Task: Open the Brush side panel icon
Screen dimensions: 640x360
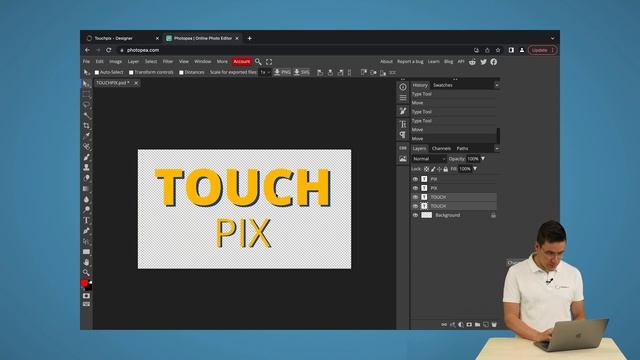Action: tap(403, 111)
